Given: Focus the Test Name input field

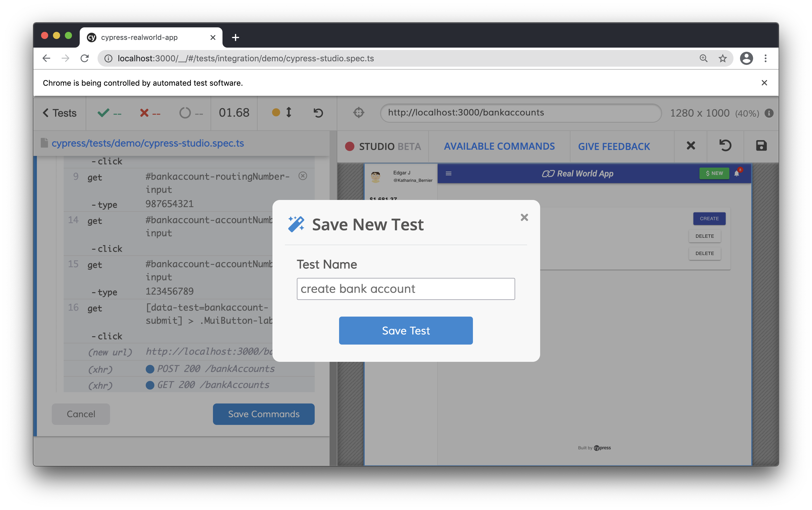Looking at the screenshot, I should (x=405, y=289).
